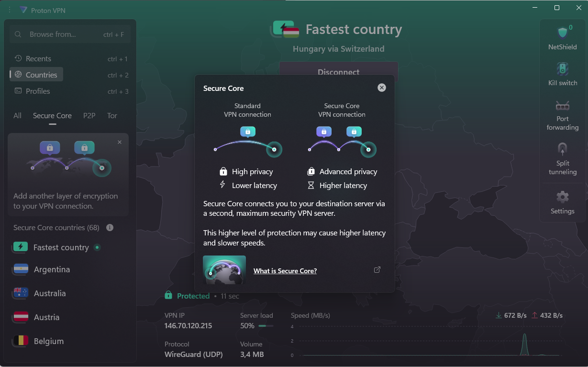Screen dimensions: 588x367
Task: Click the Fastest country heading title
Action: tap(354, 30)
